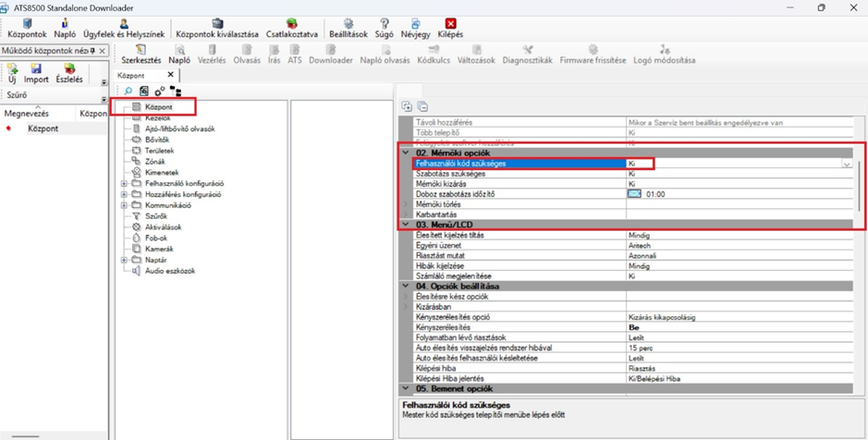Screen dimensions: 868x440
Task: Click the Import icon
Action: click(x=36, y=70)
